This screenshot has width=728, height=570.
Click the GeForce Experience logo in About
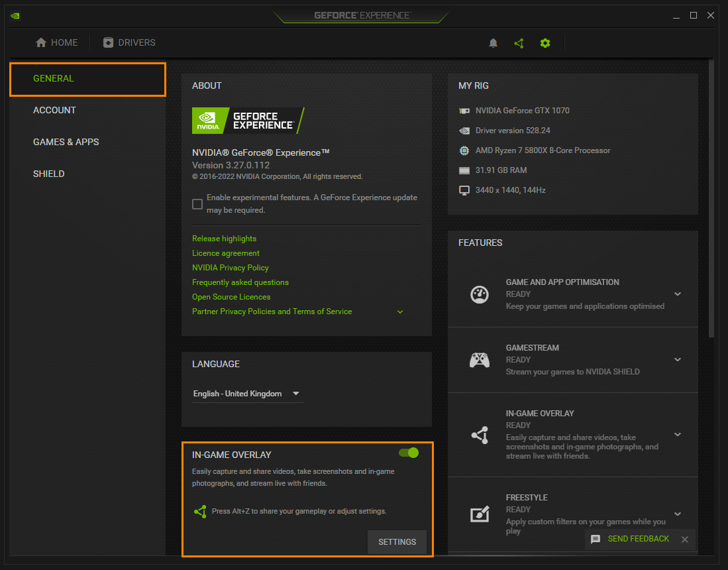click(248, 121)
